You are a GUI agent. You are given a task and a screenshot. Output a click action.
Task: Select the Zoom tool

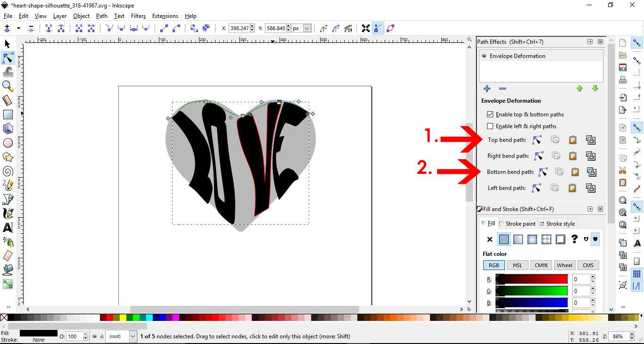point(8,86)
